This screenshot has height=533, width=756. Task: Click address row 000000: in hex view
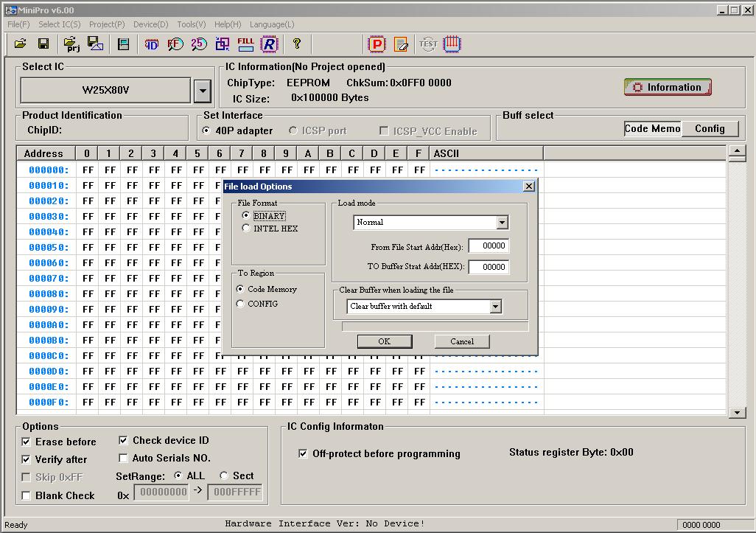[49, 170]
